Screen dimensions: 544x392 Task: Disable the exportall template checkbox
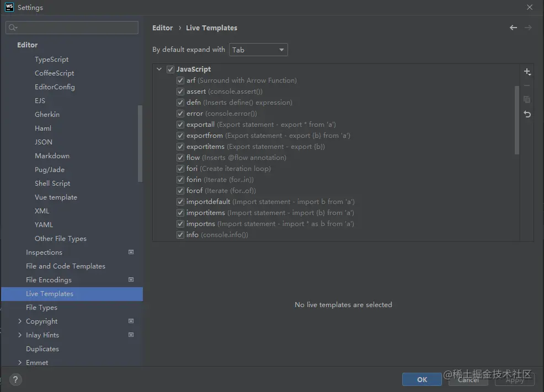(x=180, y=125)
